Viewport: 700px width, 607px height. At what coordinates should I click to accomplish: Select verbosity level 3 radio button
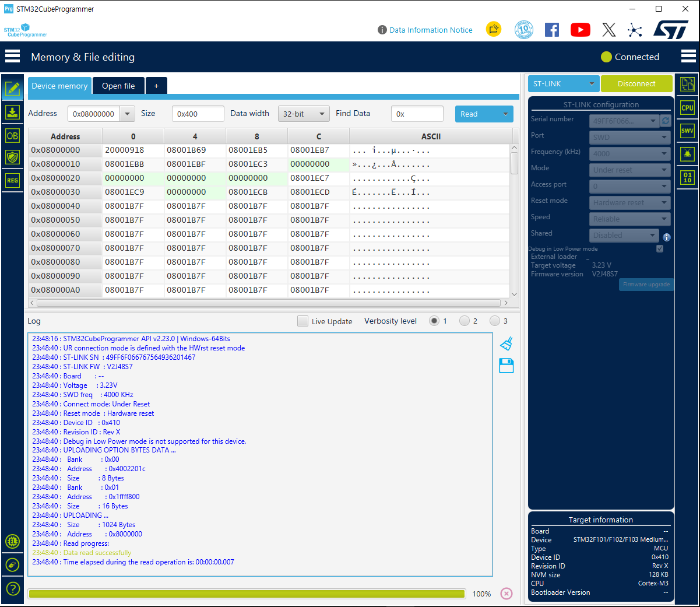(x=495, y=321)
